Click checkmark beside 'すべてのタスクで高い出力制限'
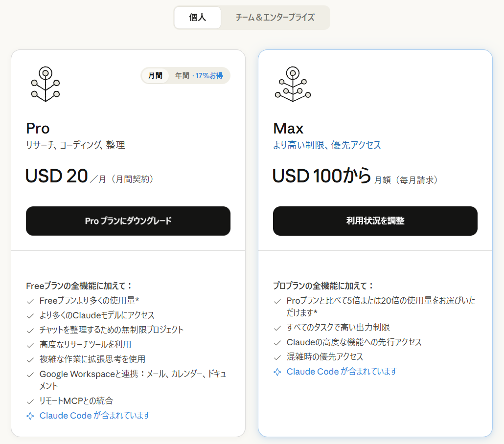Viewport: 504px width, 444px height. coord(277,328)
